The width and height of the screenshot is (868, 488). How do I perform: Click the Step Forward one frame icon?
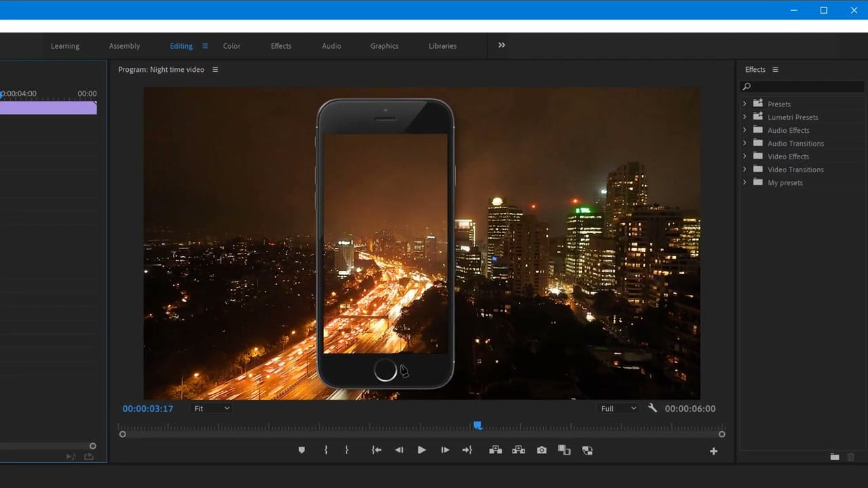pyautogui.click(x=445, y=449)
